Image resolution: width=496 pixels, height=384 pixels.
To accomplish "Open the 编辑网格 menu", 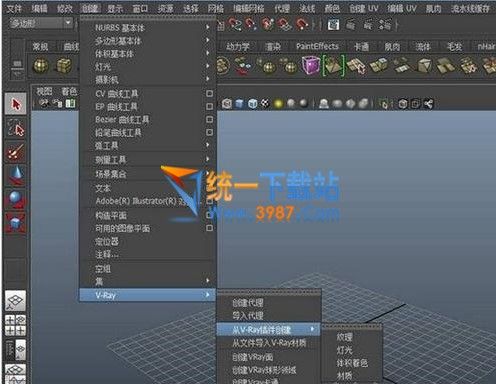I will tap(249, 8).
